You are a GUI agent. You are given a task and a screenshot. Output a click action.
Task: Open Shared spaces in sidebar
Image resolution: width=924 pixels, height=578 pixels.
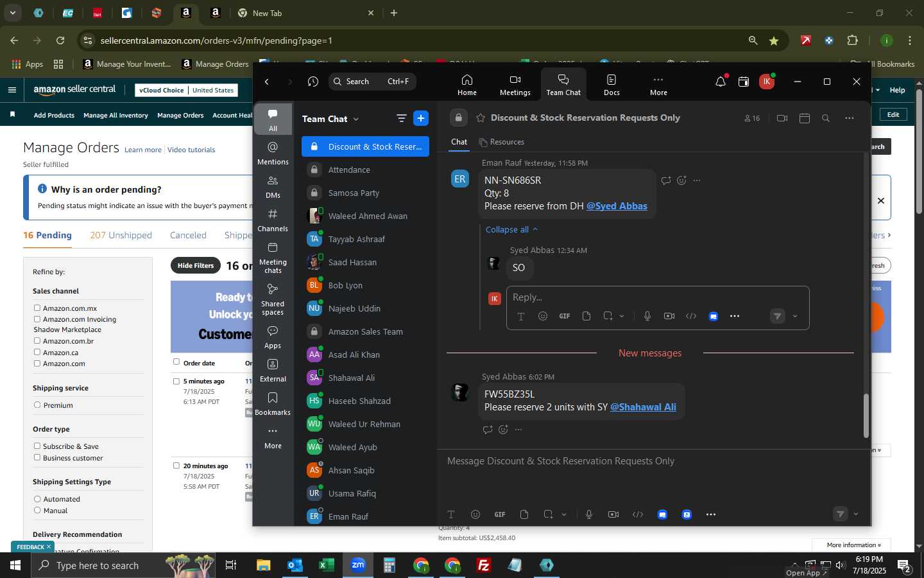[273, 299]
